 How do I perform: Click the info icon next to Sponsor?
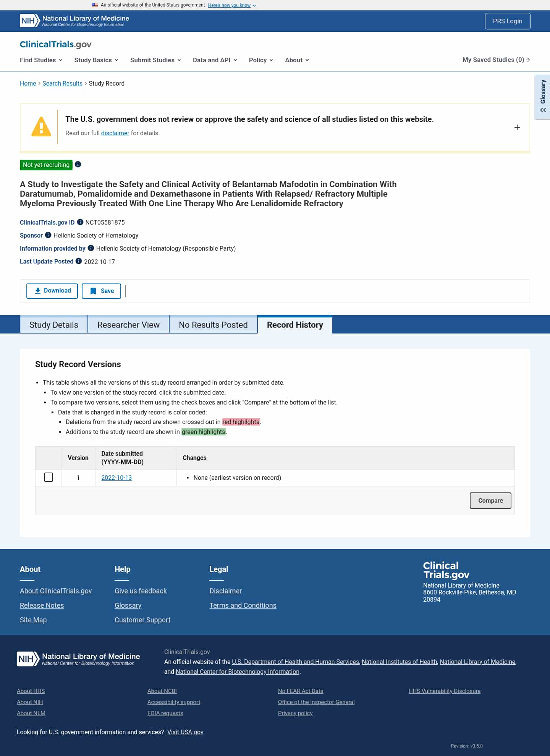tap(48, 235)
